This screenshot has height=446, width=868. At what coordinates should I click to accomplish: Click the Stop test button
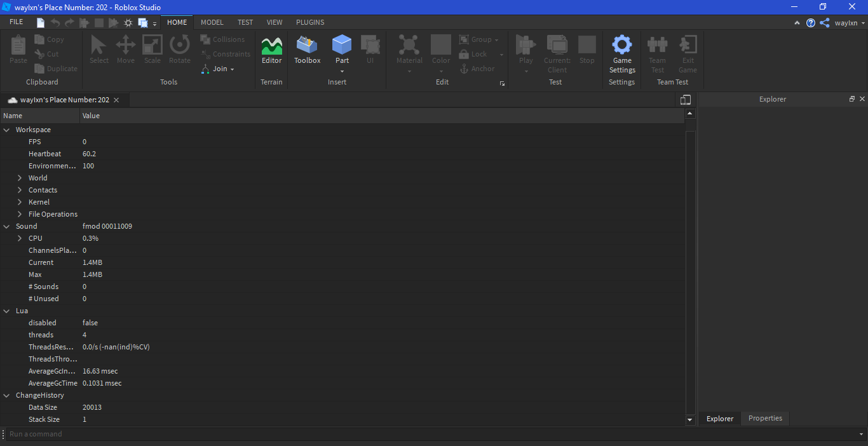(587, 50)
